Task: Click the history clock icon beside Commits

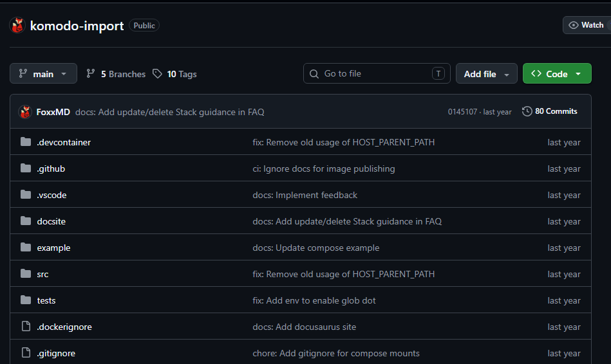Action: pyautogui.click(x=527, y=111)
